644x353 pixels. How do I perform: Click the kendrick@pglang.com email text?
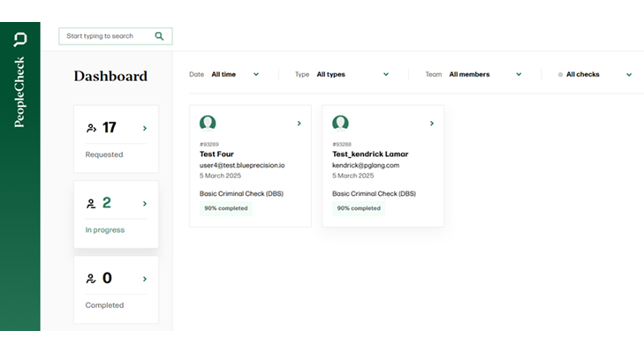click(x=366, y=165)
